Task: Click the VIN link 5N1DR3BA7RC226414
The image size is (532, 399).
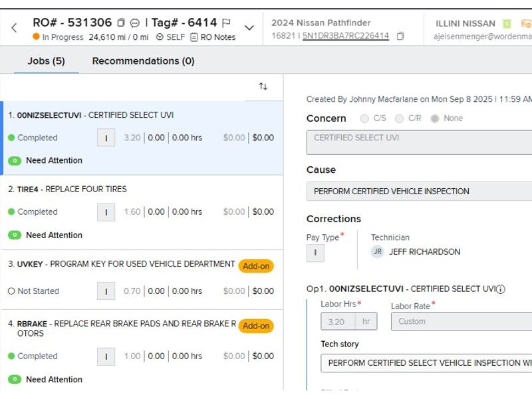Action: pos(345,36)
